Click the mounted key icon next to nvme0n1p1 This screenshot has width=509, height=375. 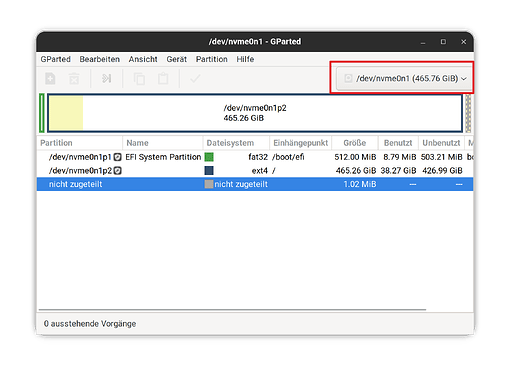[x=117, y=157]
